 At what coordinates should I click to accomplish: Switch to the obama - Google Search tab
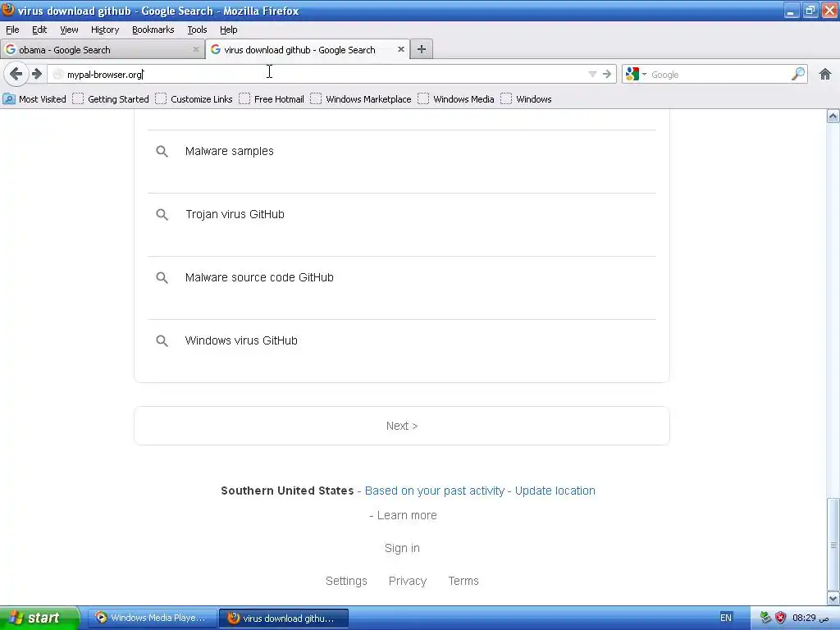point(103,49)
